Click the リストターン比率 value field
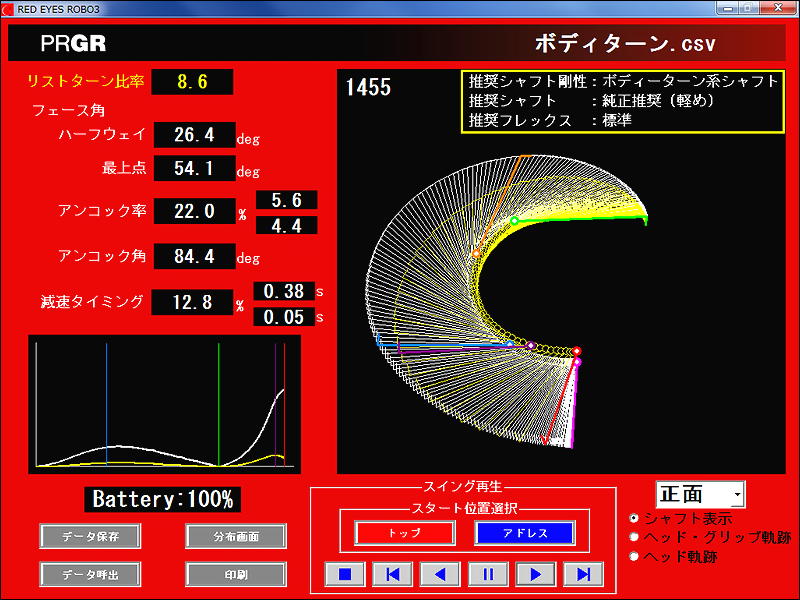Image resolution: width=800 pixels, height=600 pixels. pyautogui.click(x=192, y=82)
